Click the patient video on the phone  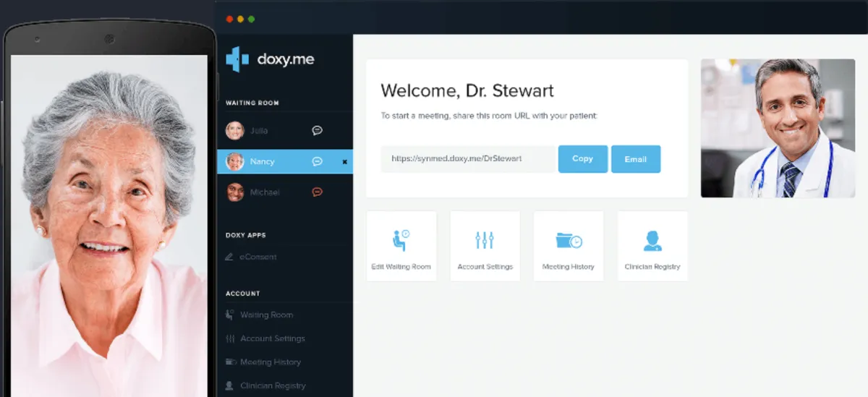(109, 226)
